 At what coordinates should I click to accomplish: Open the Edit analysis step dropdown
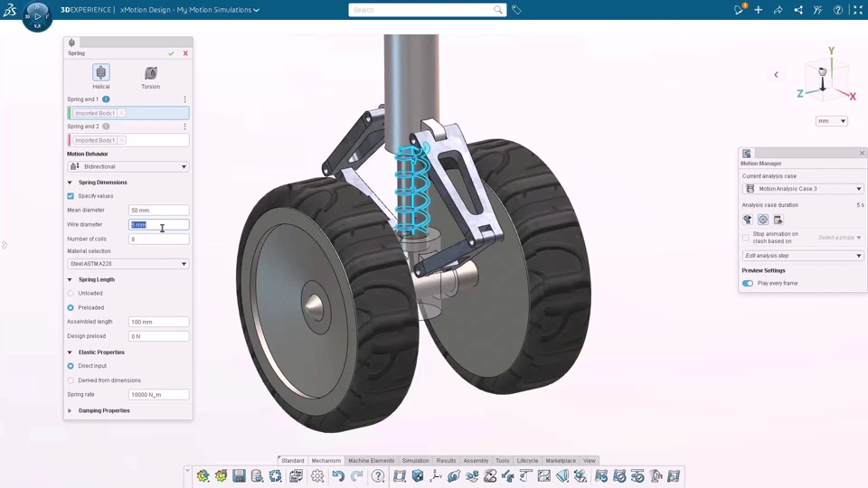pos(803,256)
